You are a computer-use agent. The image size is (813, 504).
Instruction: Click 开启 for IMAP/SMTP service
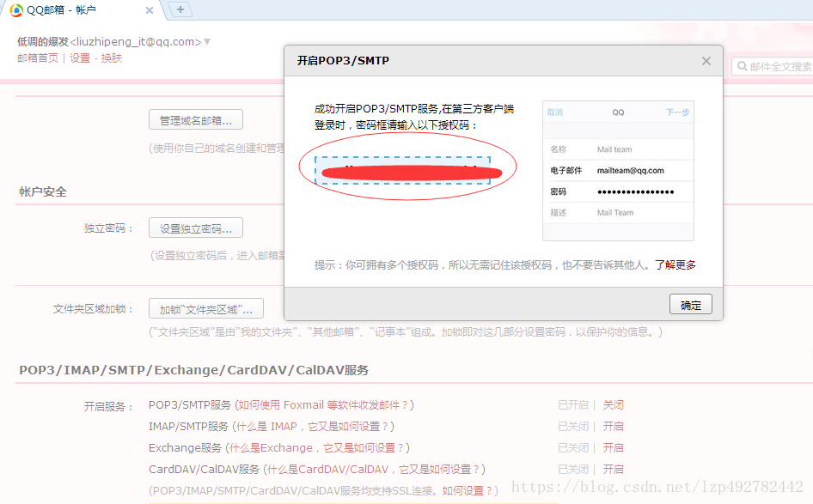[x=614, y=427]
